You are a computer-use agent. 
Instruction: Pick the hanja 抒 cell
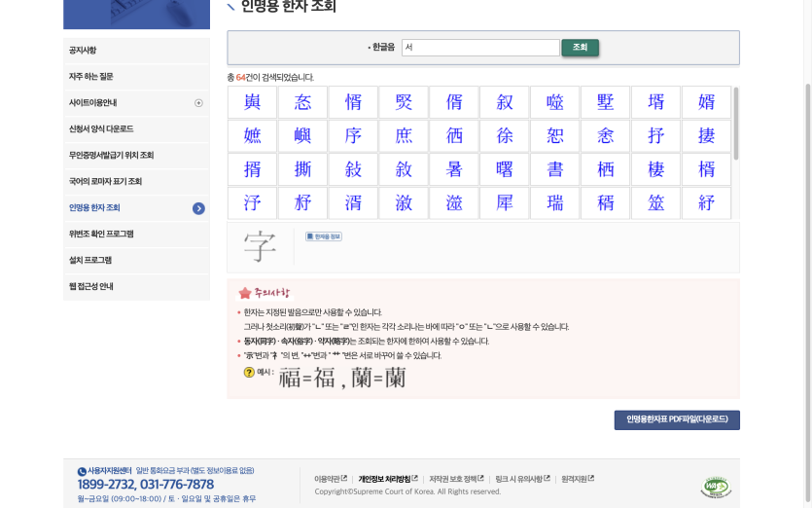(x=656, y=136)
